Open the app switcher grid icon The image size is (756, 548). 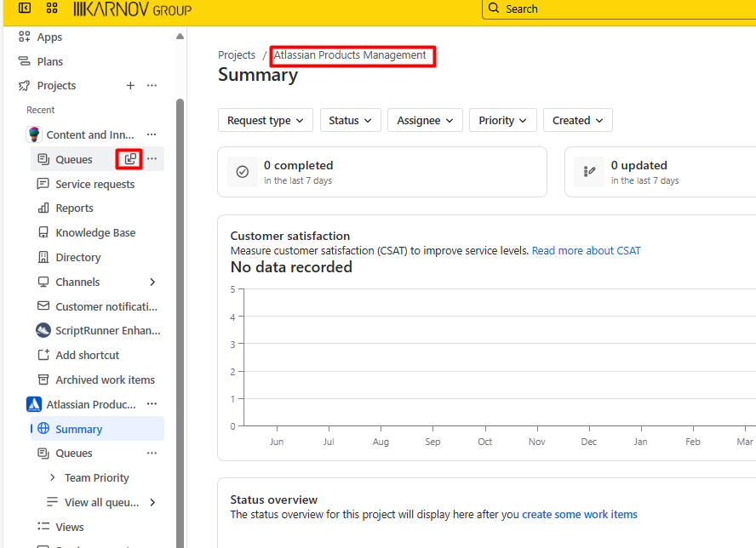52,8
